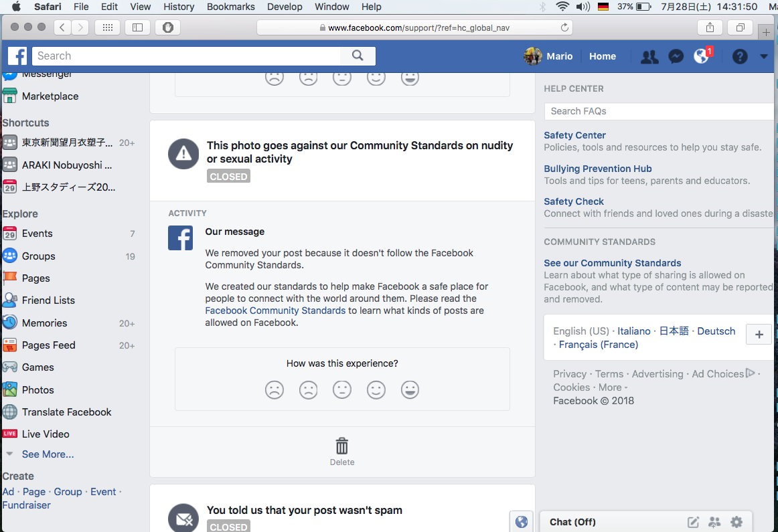Open the Messenger icon in the header
Screen dimensions: 778x532
point(676,56)
